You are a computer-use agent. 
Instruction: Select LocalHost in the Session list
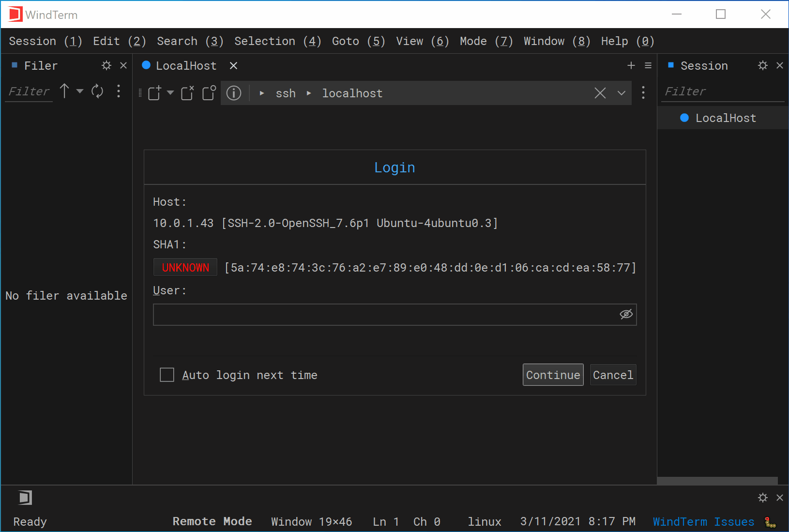[x=723, y=118]
